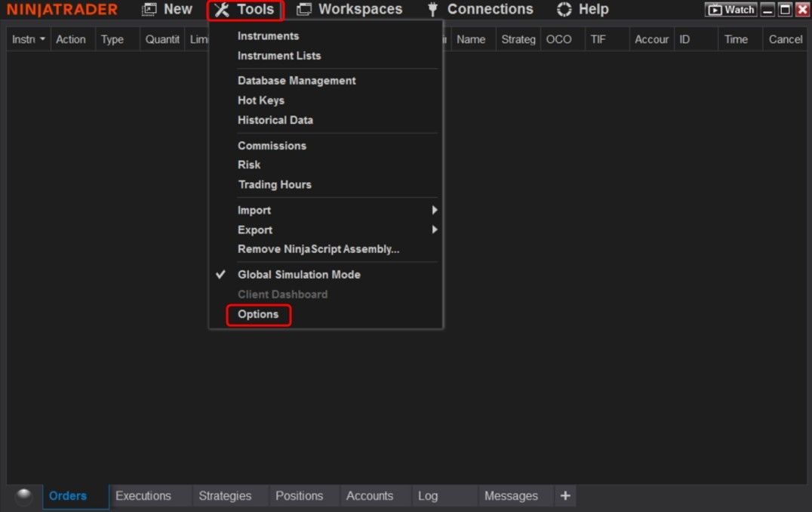Image resolution: width=812 pixels, height=512 pixels.
Task: Switch to the Executions tab
Action: click(x=151, y=496)
